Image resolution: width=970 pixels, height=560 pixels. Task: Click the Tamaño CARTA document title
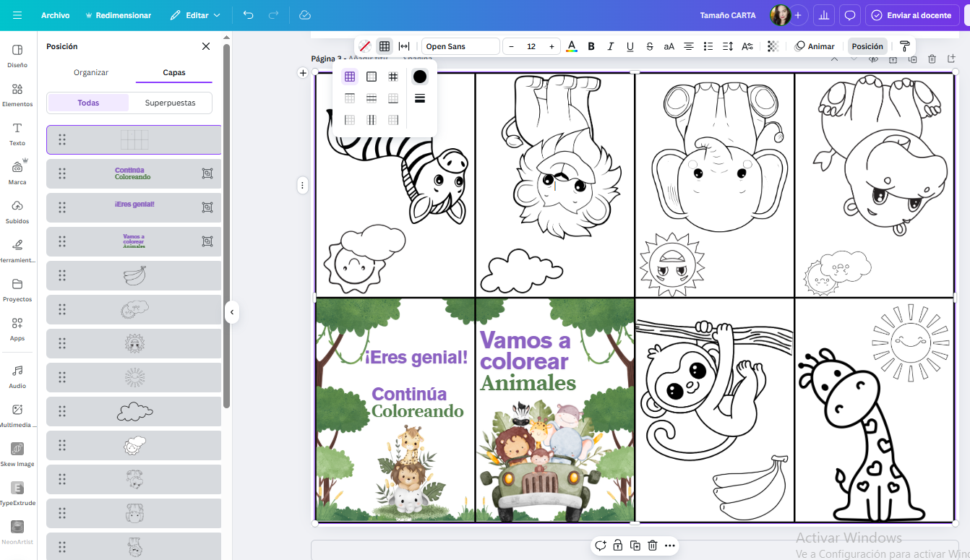coord(728,15)
